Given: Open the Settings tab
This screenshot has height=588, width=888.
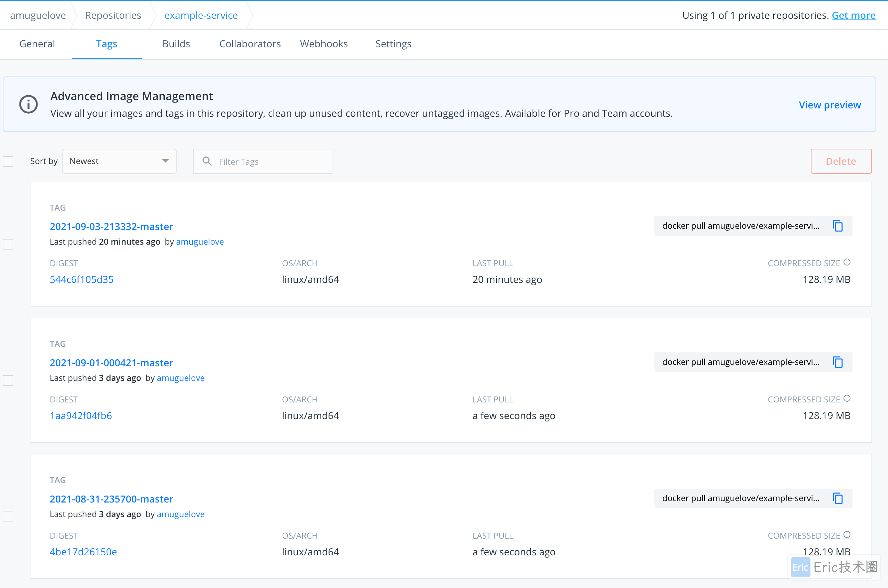Looking at the screenshot, I should [x=393, y=44].
